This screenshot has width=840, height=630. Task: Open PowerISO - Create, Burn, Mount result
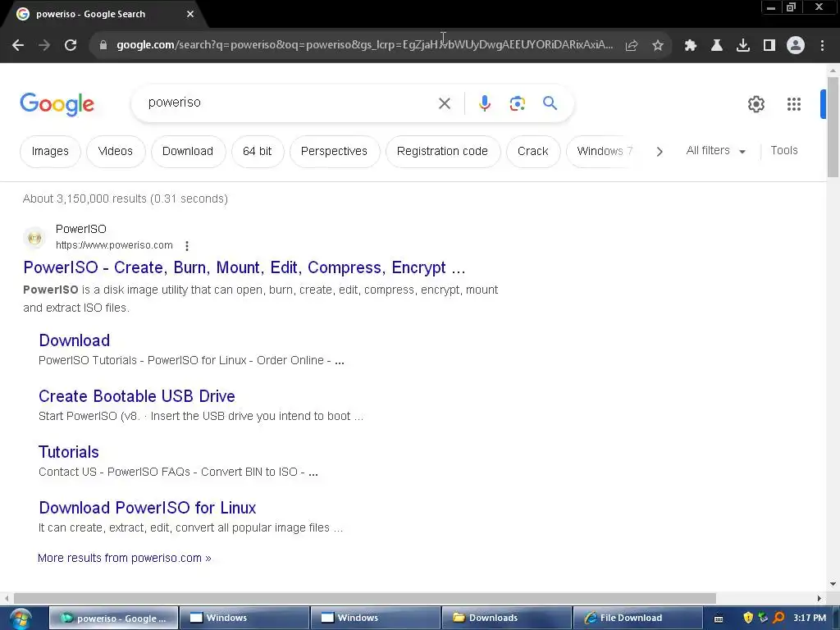[x=244, y=267]
